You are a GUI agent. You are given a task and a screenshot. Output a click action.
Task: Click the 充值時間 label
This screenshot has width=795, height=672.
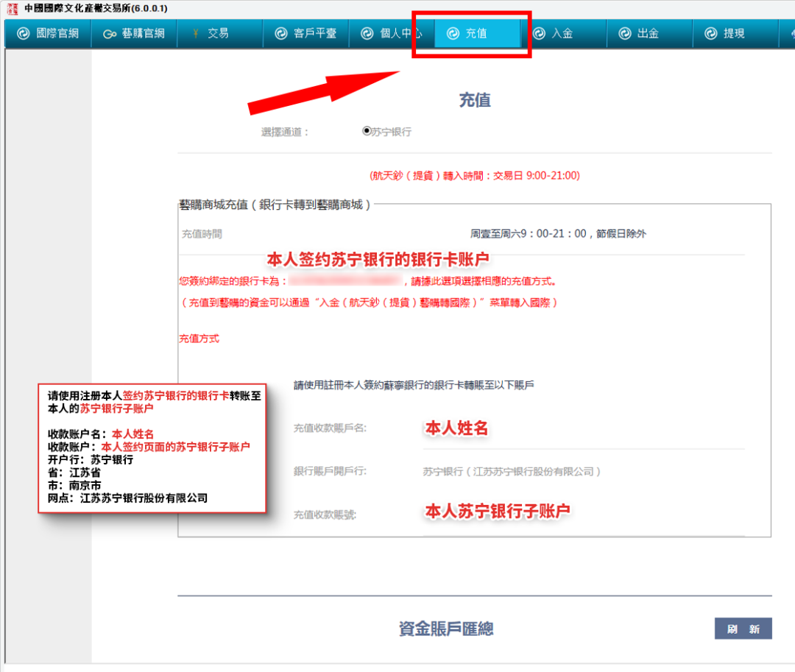click(x=202, y=233)
